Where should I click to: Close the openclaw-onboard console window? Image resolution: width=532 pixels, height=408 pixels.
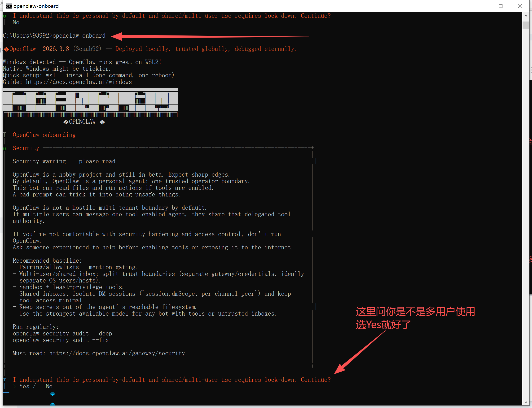(520, 6)
